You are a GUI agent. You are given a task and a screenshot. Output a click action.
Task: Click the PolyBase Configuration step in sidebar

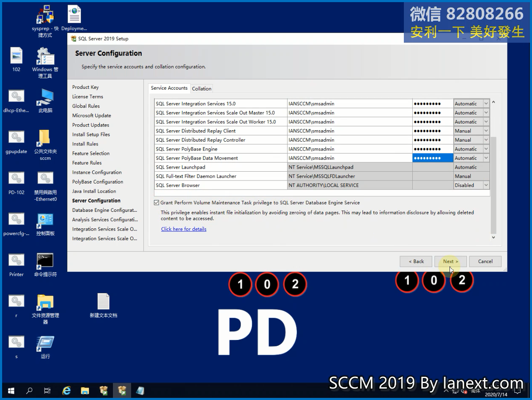[98, 182]
